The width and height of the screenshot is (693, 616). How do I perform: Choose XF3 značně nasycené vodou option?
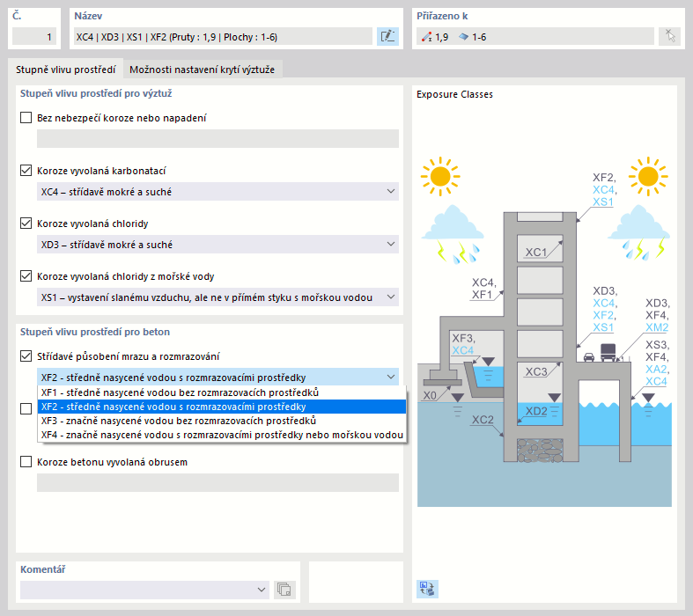[221, 421]
